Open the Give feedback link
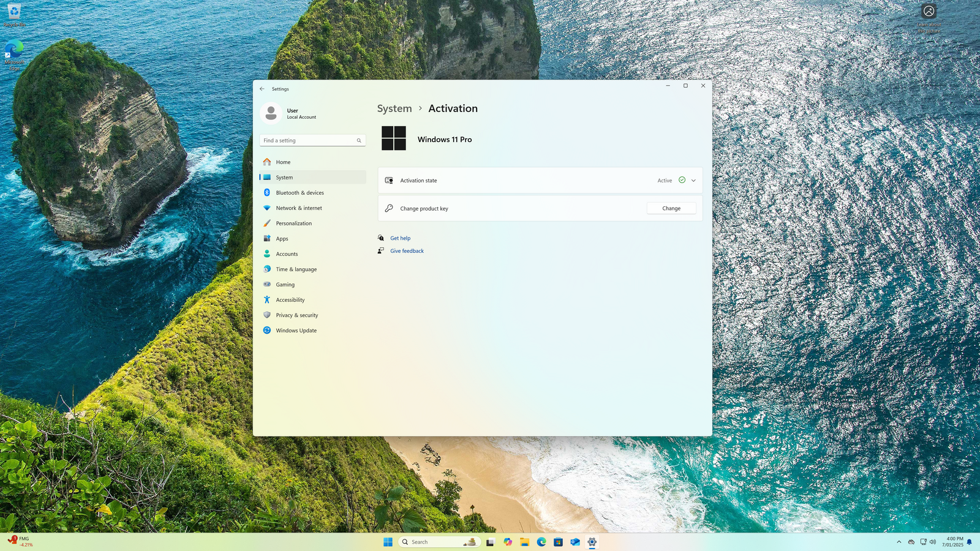 click(407, 251)
